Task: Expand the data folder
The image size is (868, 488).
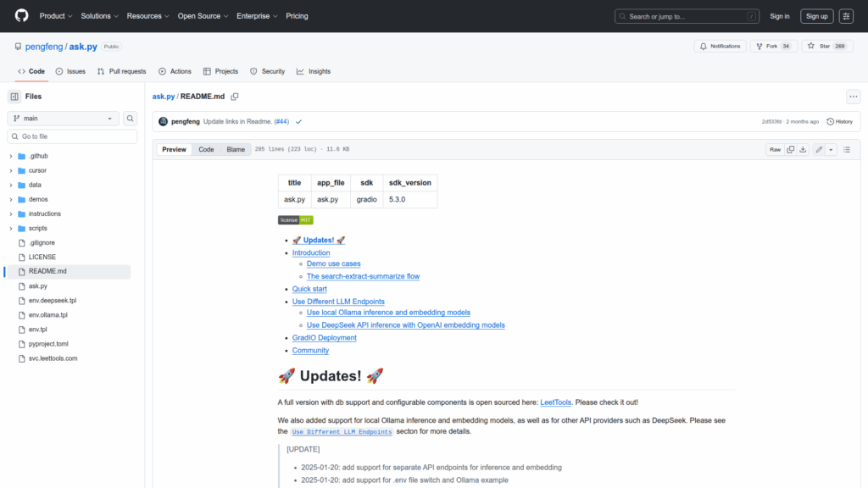Action: click(10, 185)
